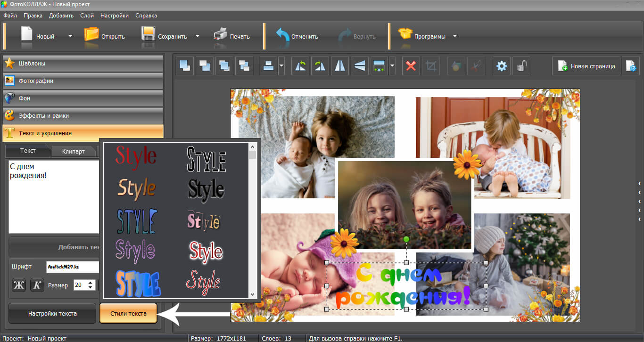Flip object vertically icon

(360, 66)
